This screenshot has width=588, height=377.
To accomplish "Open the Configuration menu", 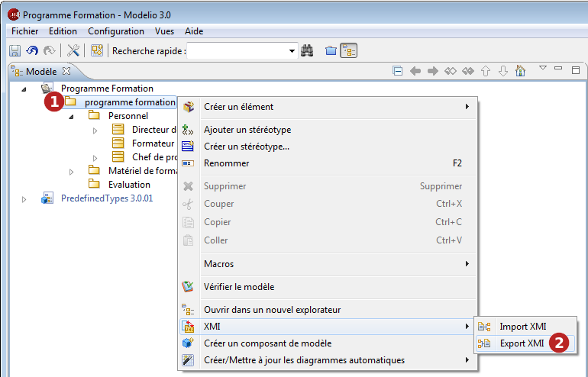I will click(116, 31).
